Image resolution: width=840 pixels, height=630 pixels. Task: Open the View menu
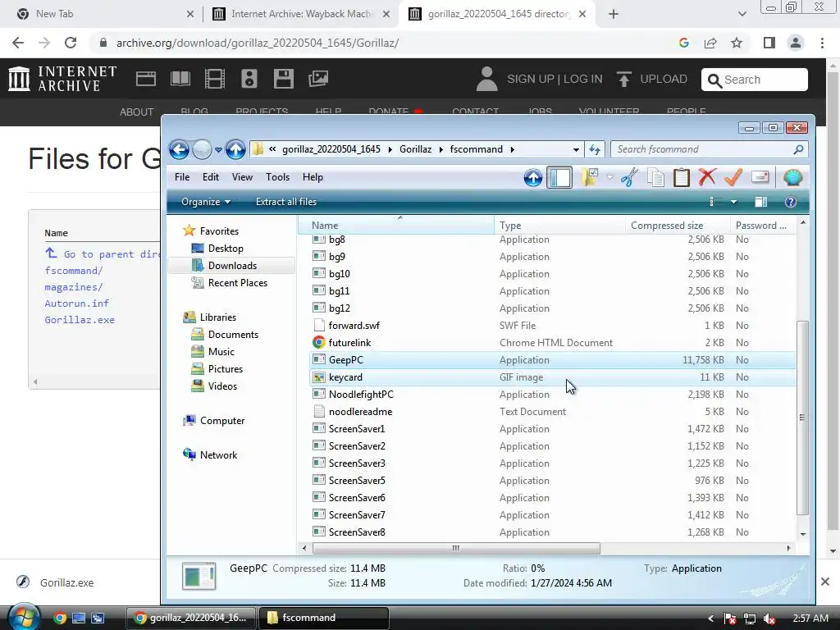tap(242, 177)
